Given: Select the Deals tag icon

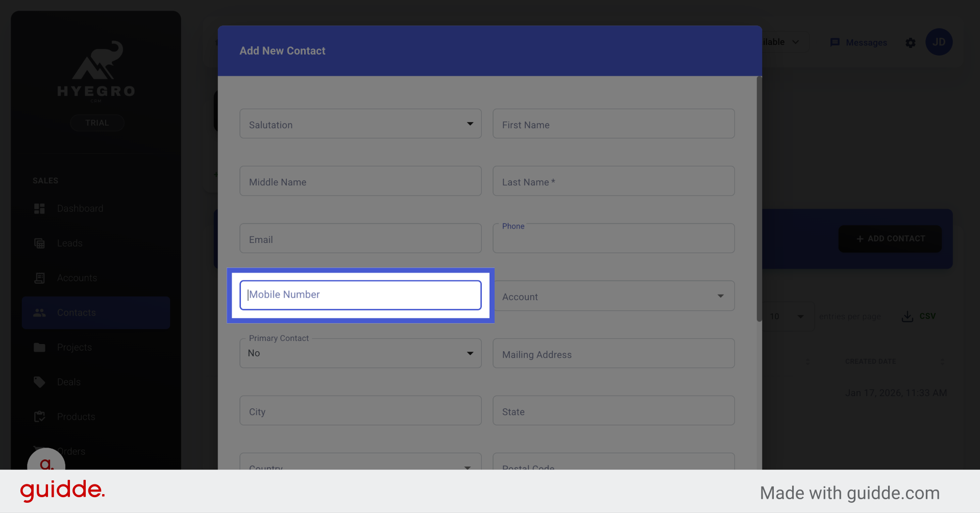Looking at the screenshot, I should pyautogui.click(x=40, y=382).
